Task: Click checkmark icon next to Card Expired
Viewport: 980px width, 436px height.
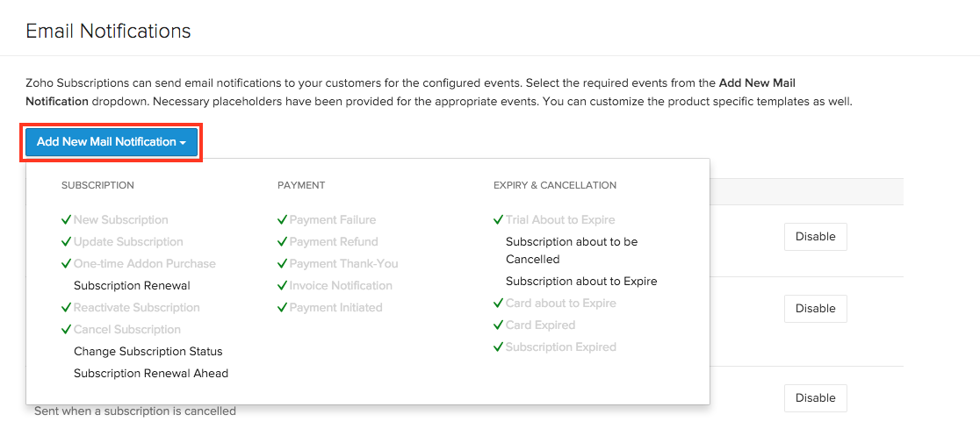Action: [499, 325]
